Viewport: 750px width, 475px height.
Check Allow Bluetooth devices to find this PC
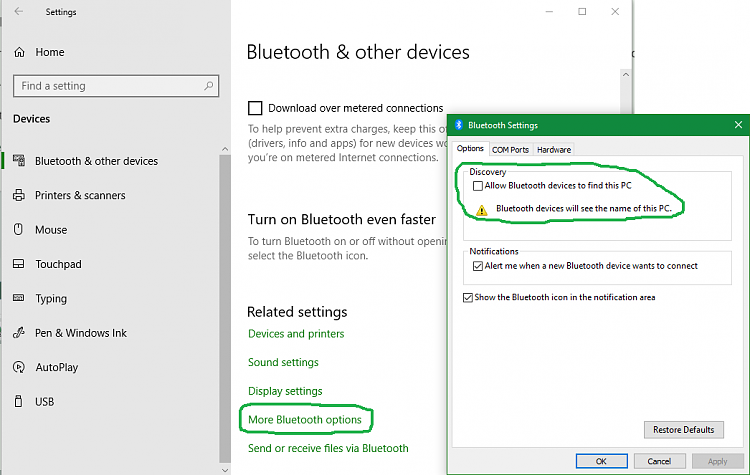(x=477, y=186)
